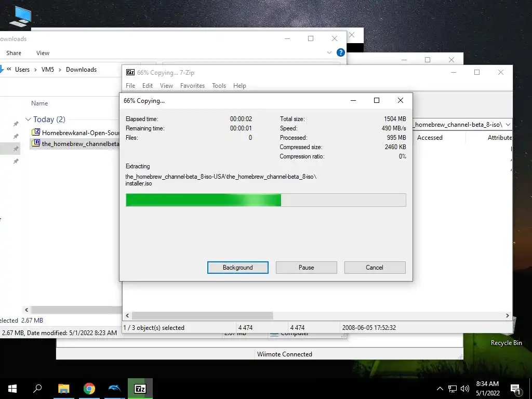Click the desktop computer icon at top left
The width and height of the screenshot is (532, 399).
[21, 16]
